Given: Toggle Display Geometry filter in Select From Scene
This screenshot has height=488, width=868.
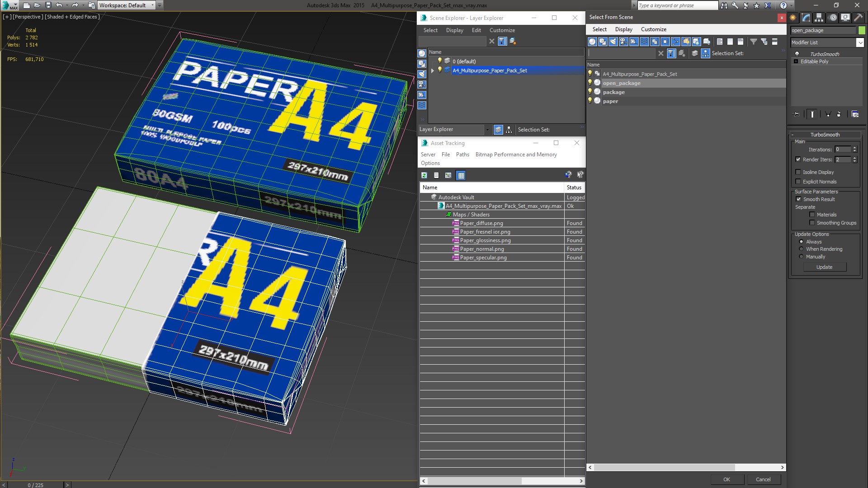Looking at the screenshot, I should point(592,42).
